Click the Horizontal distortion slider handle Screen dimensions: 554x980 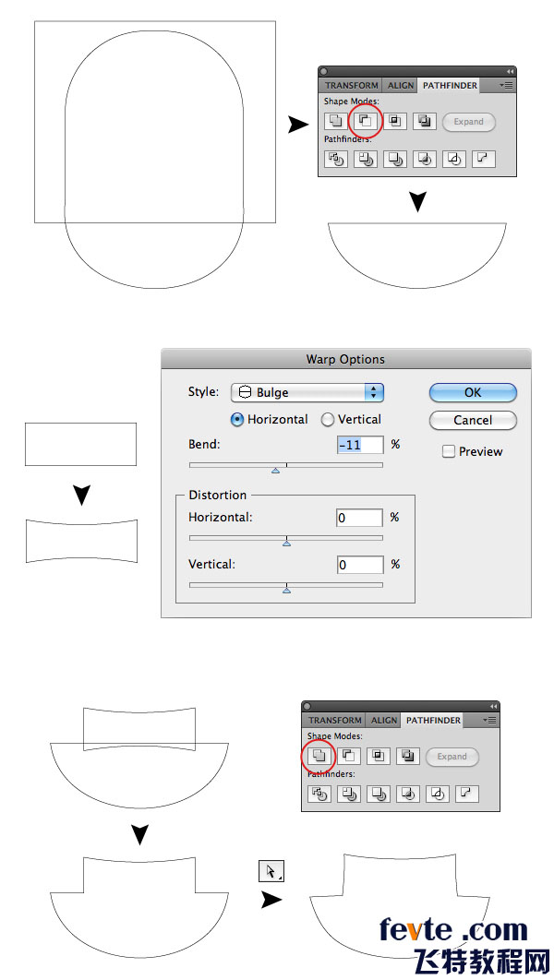tap(286, 543)
